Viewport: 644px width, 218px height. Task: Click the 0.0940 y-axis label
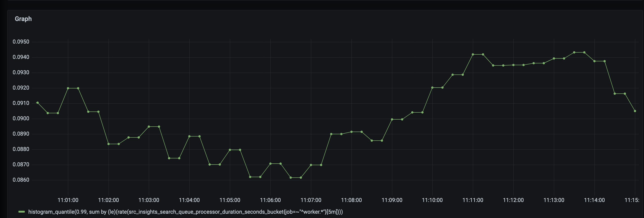point(21,57)
